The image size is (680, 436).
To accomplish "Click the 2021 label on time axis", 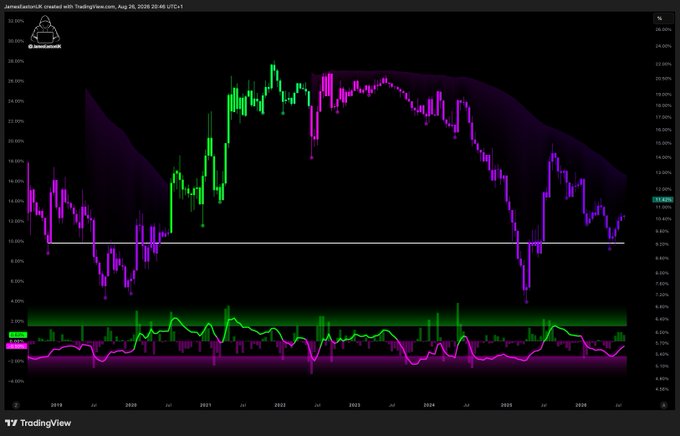I will coord(206,405).
